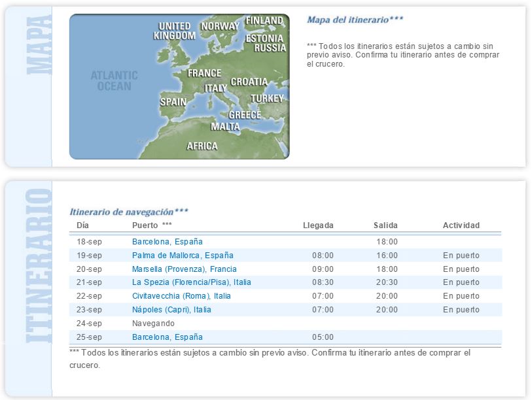This screenshot has height=400, width=532.
Task: Open the 18-sep Barcelona, España departure link
Action: (x=168, y=242)
